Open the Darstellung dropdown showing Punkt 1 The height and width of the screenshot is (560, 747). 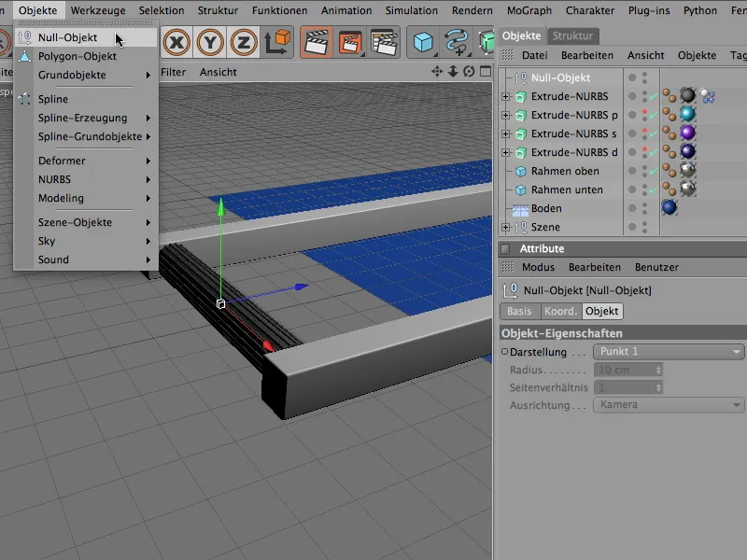click(x=669, y=352)
